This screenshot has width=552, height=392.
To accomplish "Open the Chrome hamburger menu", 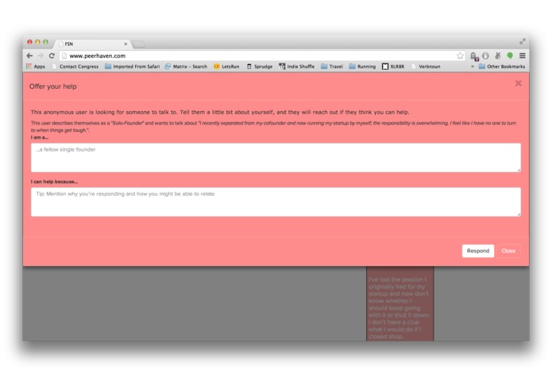I will (x=523, y=56).
